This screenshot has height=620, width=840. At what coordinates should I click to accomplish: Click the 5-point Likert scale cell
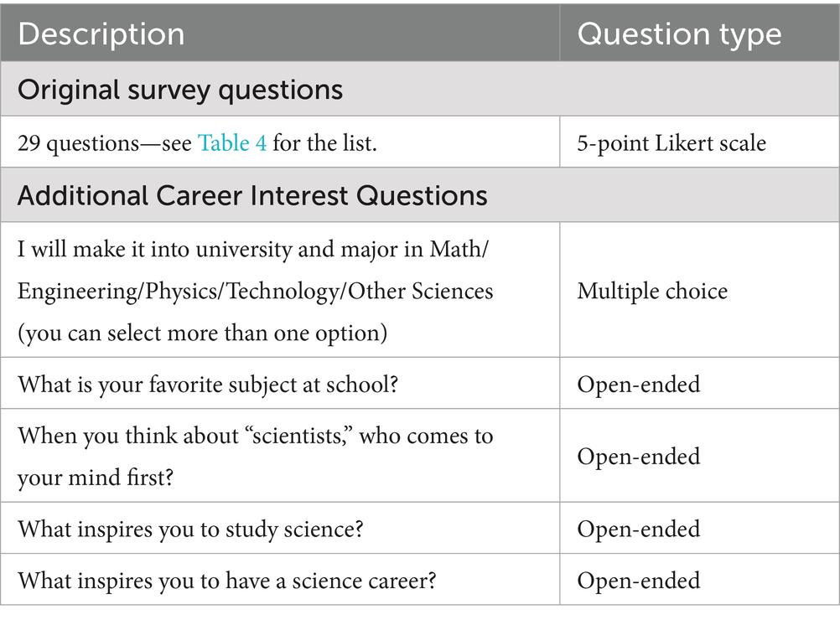671,143
